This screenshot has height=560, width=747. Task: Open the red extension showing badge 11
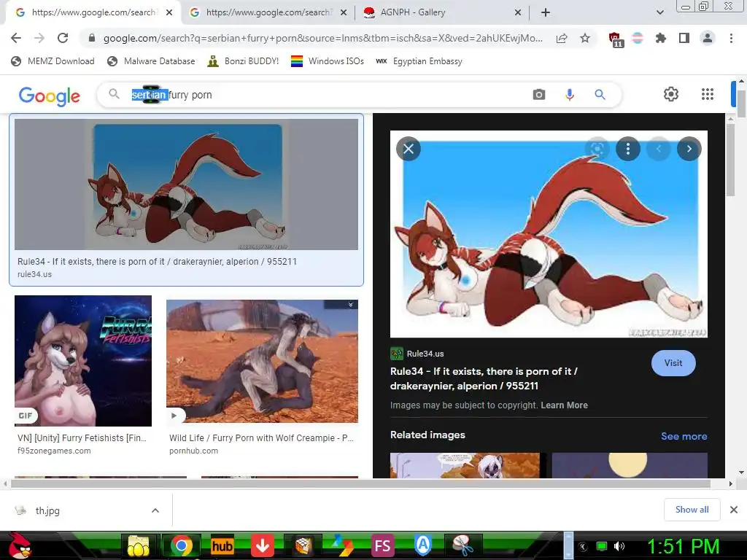[x=615, y=39]
